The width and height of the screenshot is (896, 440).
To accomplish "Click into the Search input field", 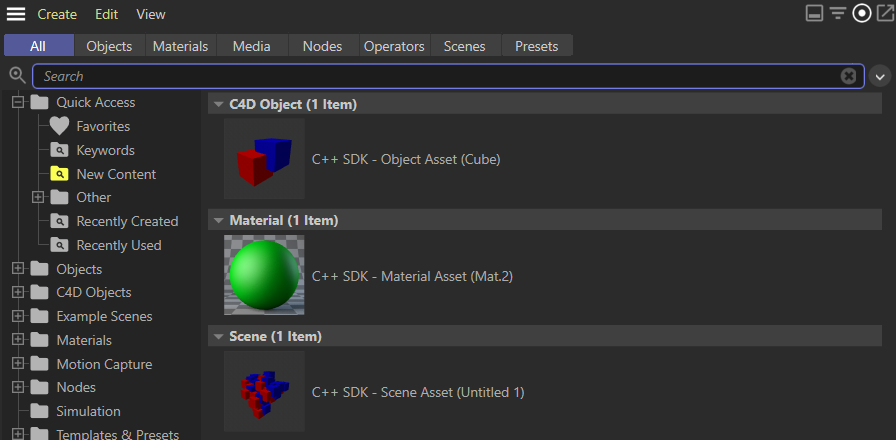I will coord(430,76).
